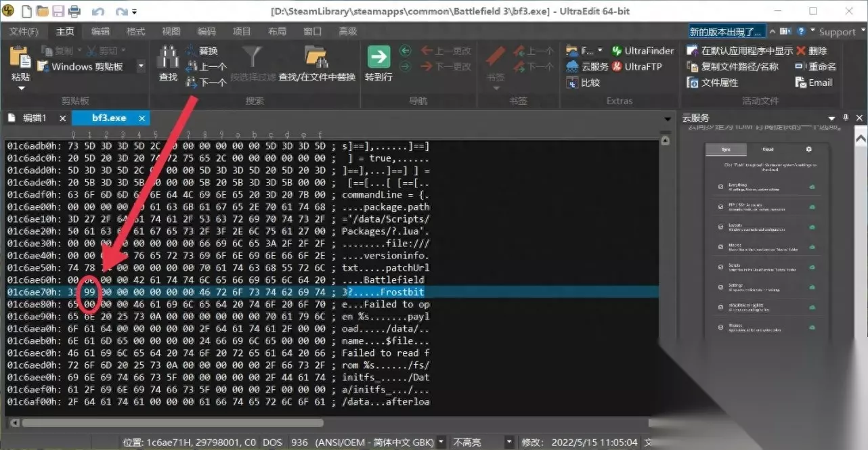
Task: Toggle the Layouts sync checkbox
Action: pos(720,227)
